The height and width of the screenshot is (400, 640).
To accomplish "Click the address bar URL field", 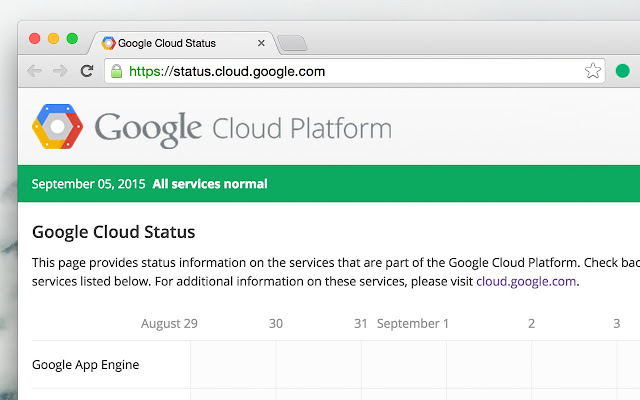I will tap(350, 71).
